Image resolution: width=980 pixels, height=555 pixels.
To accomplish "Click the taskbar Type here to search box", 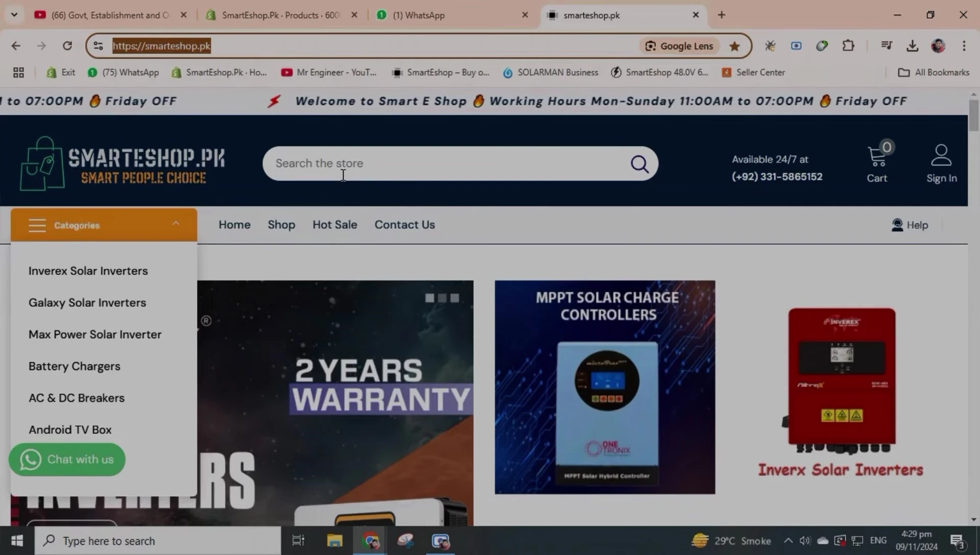I will (x=158, y=541).
